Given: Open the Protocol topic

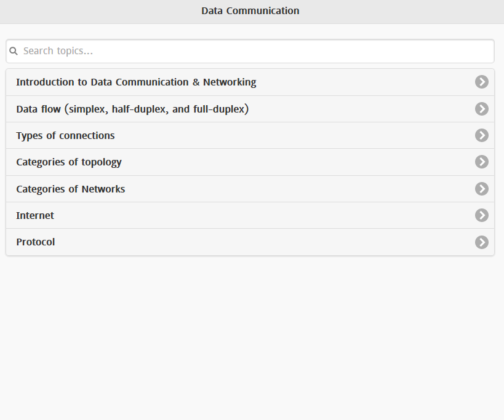Looking at the screenshot, I should point(36,242).
